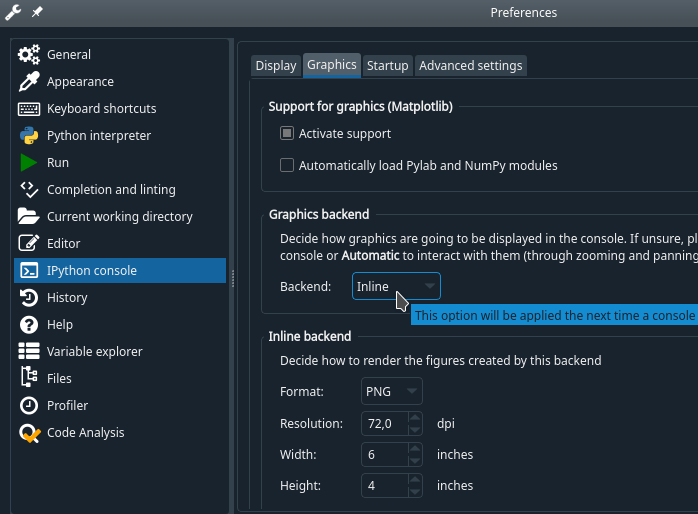Click the Resolution value field
Screen dimensions: 698x514
click(384, 424)
